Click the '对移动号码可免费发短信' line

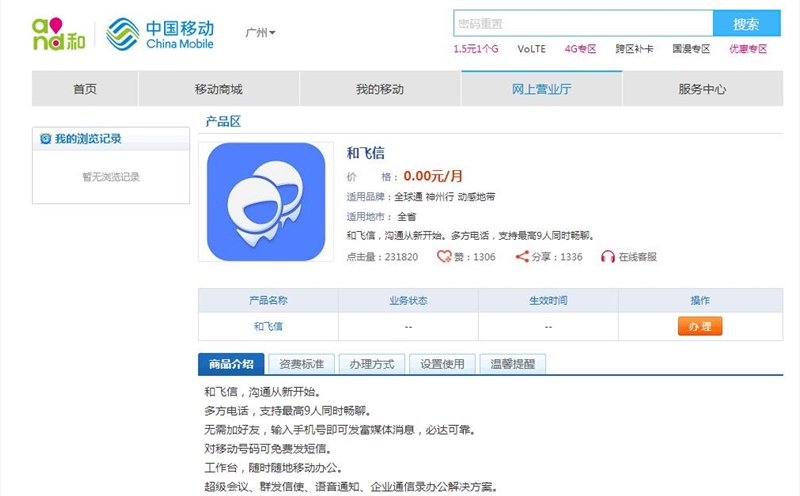[267, 449]
